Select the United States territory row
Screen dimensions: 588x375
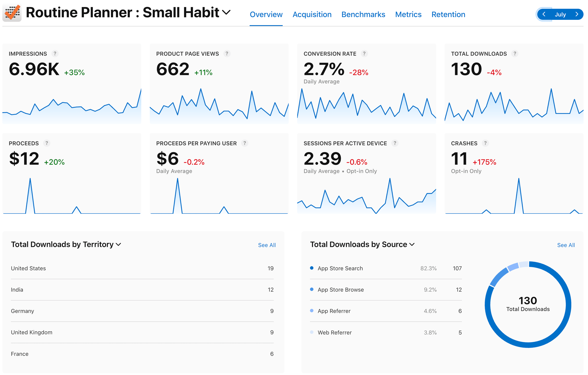click(142, 268)
